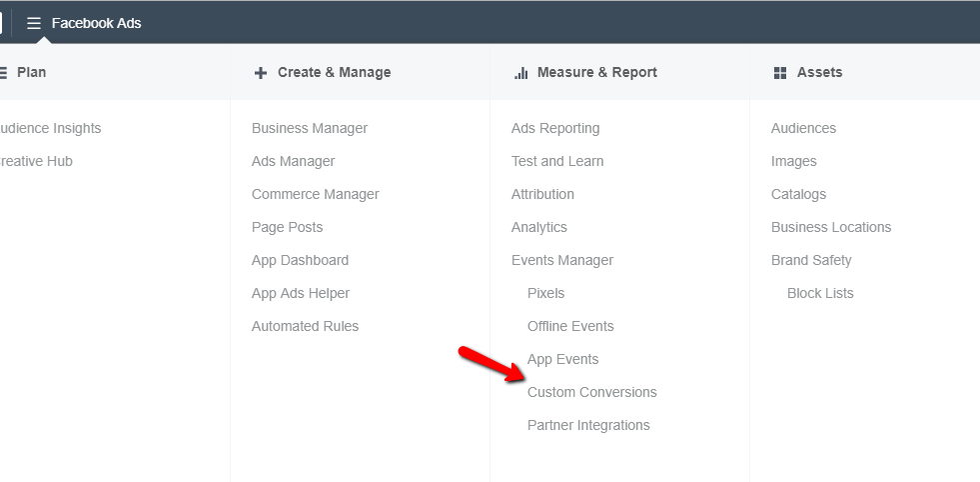Open Ads Reporting

click(555, 128)
